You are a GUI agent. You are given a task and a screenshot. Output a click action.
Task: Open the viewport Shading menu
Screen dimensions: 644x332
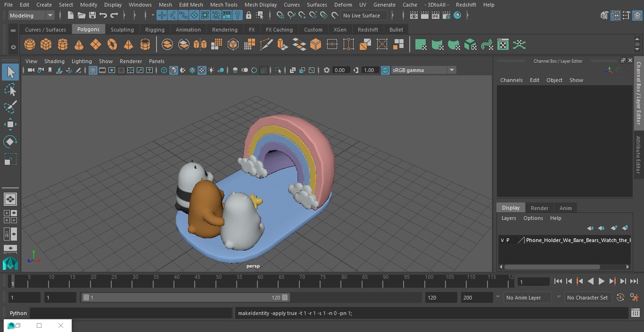54,61
